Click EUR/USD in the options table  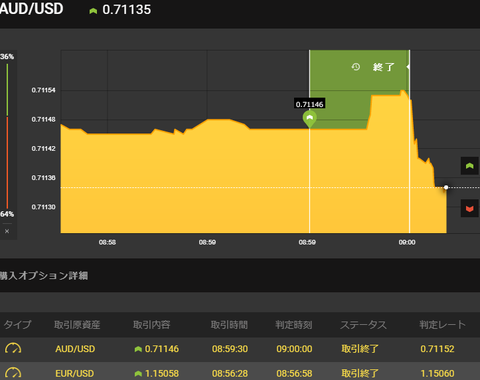(75, 373)
